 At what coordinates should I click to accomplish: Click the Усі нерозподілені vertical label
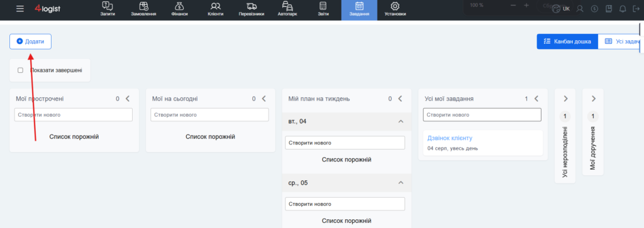pyautogui.click(x=565, y=152)
